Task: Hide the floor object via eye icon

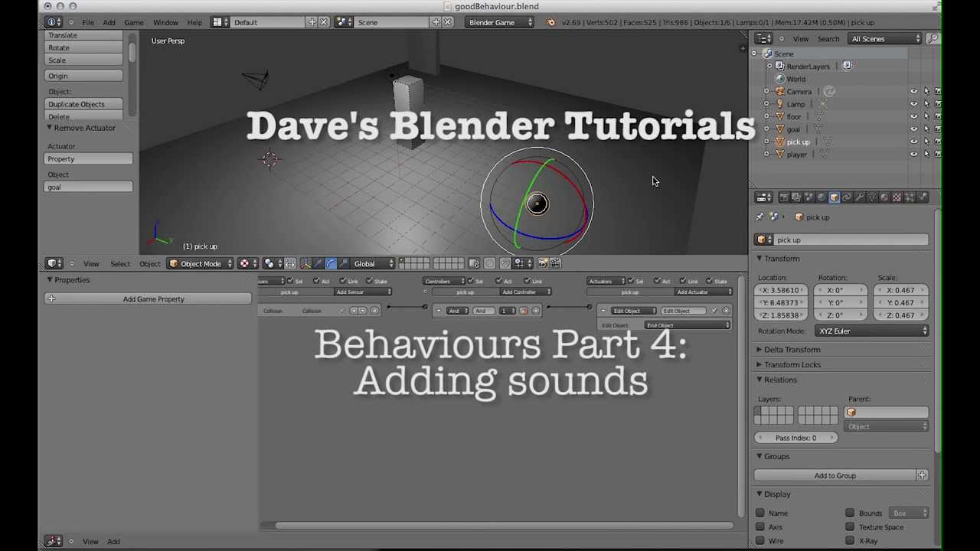Action: pos(913,116)
